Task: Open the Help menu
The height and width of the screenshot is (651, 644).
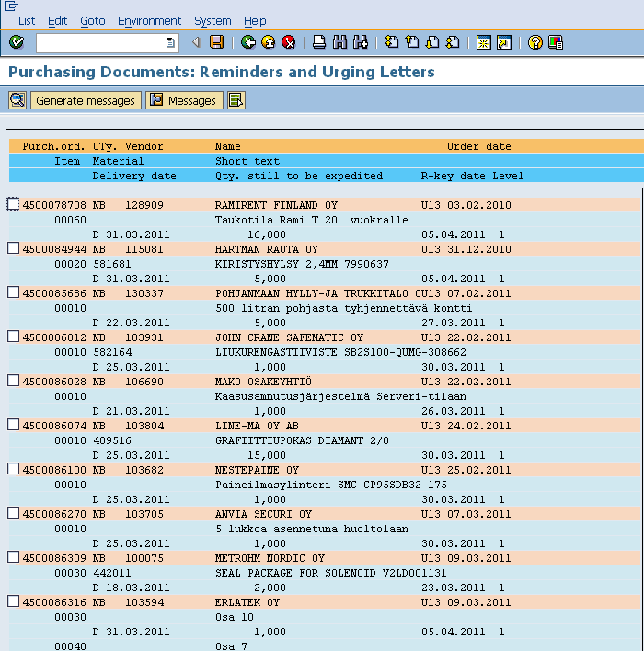Action: click(255, 21)
